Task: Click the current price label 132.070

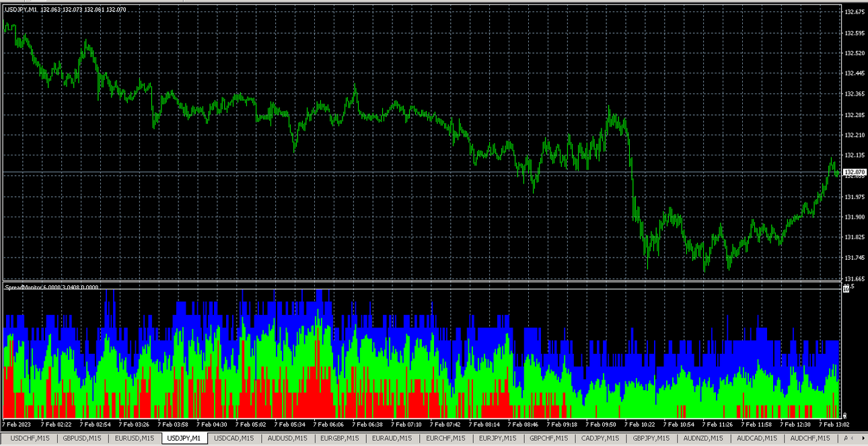Action: [x=854, y=172]
